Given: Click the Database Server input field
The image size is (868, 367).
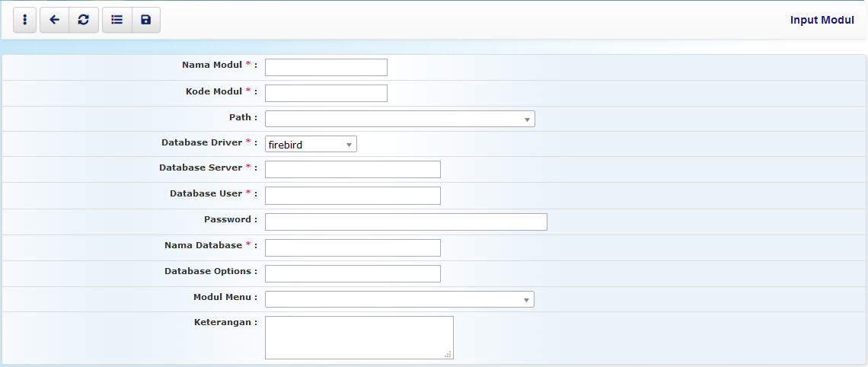Looking at the screenshot, I should pos(353,169).
